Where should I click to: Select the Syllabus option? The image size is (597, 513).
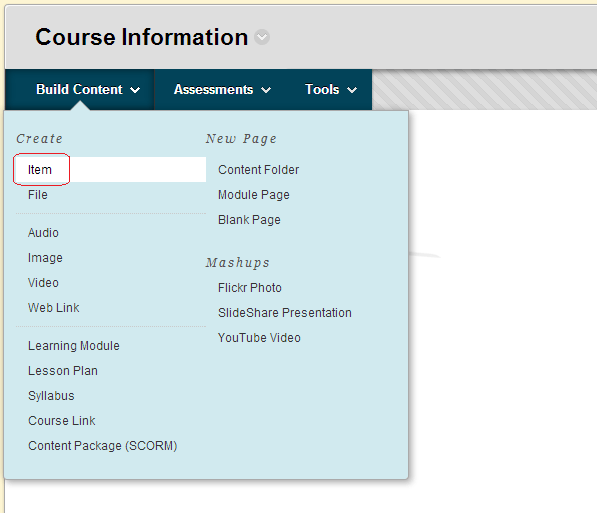(x=51, y=396)
